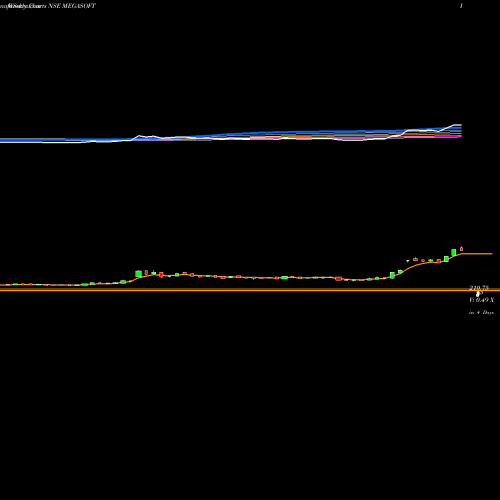Click the "in 4 Days" label
This screenshot has height=500, width=500.
coord(481,313)
